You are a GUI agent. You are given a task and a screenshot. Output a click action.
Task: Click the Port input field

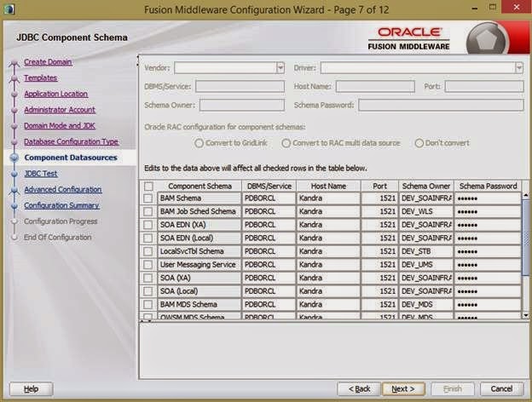[x=484, y=86]
